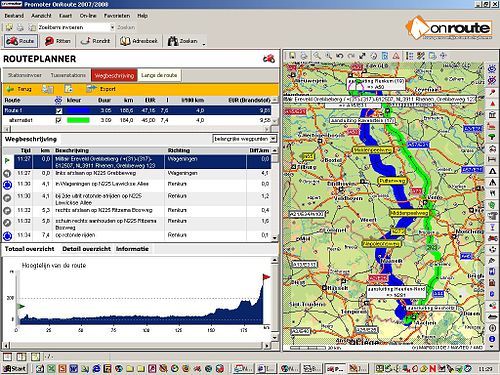500x375 pixels.
Task: Toggle the Route 1 visibility checkbox
Action: click(58, 110)
